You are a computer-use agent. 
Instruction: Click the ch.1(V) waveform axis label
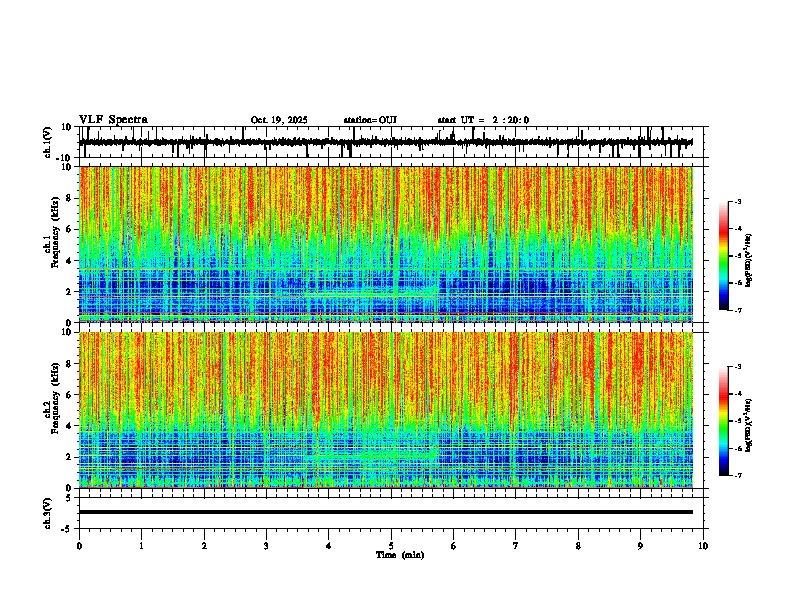click(x=48, y=142)
